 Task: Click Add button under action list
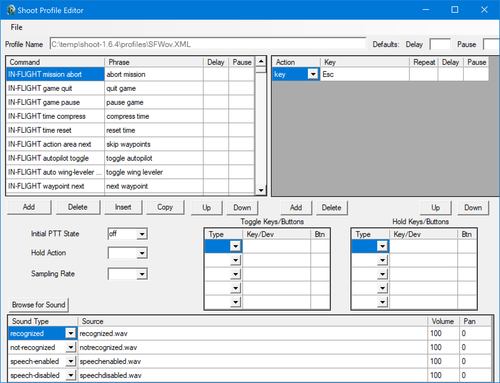[x=296, y=208]
